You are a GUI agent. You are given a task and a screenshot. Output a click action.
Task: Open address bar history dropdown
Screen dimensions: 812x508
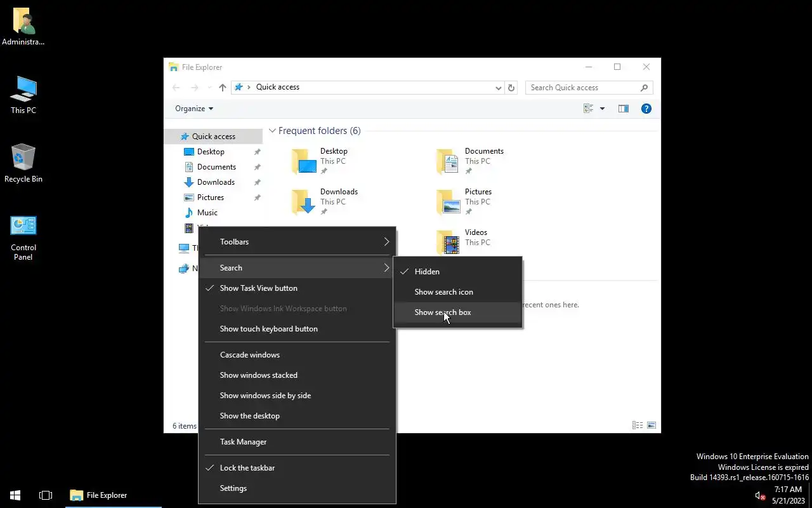(499, 88)
